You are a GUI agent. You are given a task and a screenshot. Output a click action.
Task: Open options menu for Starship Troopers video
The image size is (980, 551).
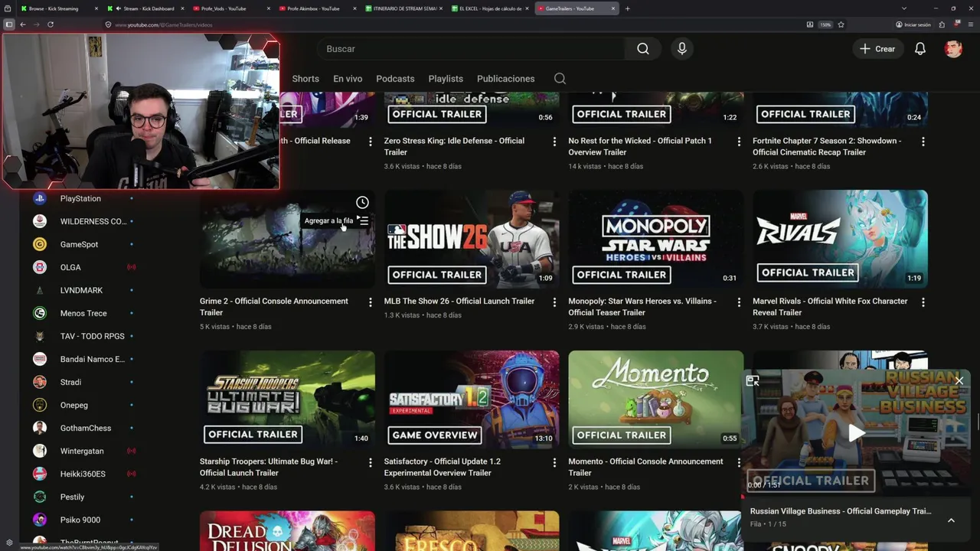point(370,462)
